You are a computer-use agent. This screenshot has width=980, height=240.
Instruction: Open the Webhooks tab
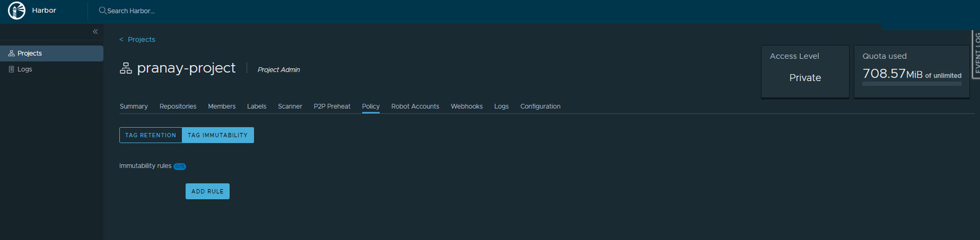467,107
